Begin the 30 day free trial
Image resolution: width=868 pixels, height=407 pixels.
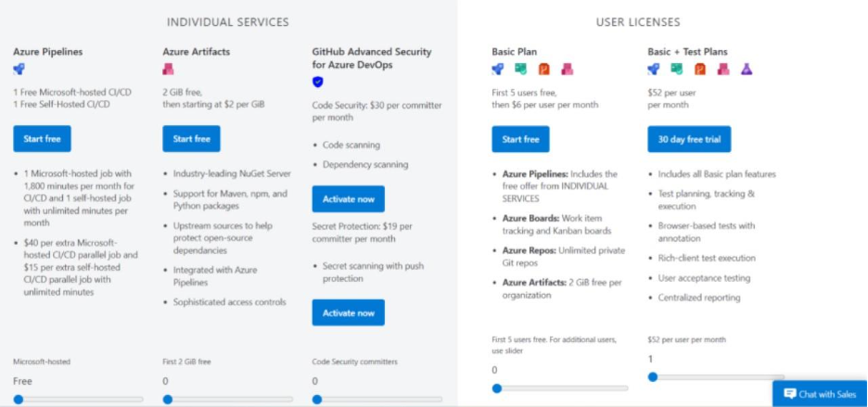pos(689,139)
